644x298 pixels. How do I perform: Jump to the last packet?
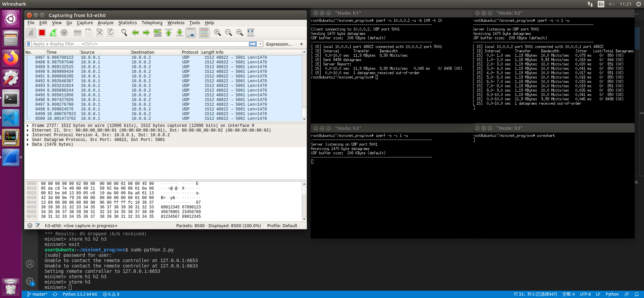click(180, 33)
